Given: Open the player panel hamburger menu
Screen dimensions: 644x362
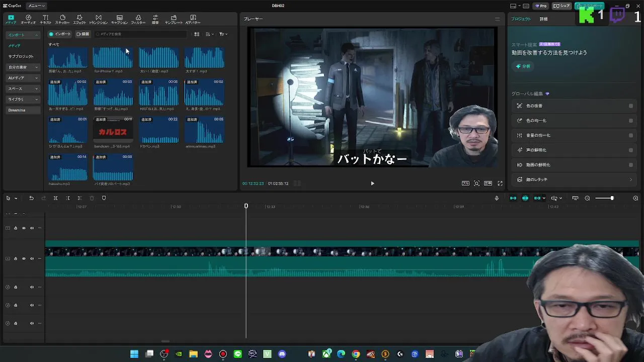Looking at the screenshot, I should (497, 19).
